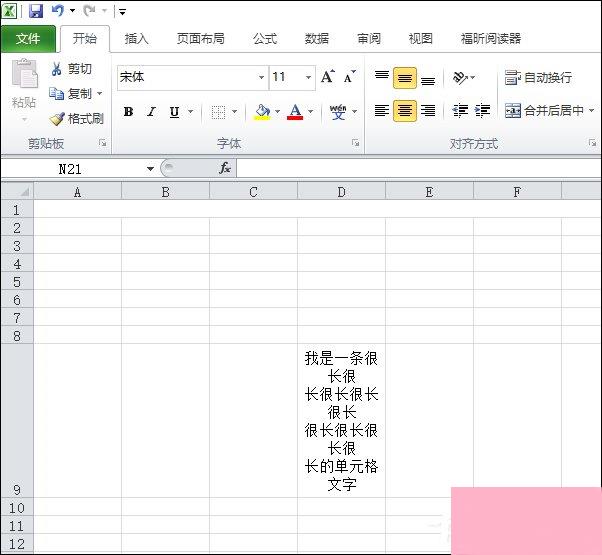Switch to the 插入 tab
This screenshot has height=555, width=602.
point(136,39)
